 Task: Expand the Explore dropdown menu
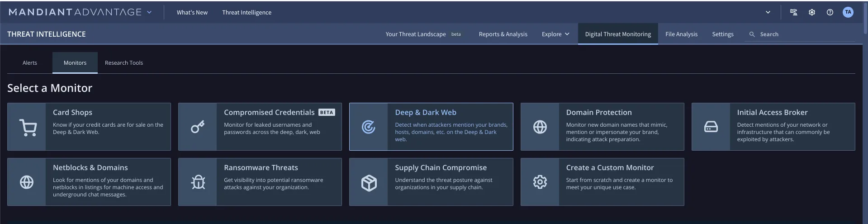point(555,34)
